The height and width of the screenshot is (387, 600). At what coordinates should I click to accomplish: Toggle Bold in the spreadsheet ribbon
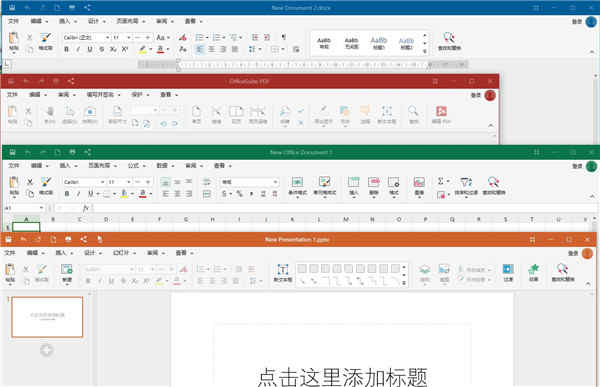67,194
